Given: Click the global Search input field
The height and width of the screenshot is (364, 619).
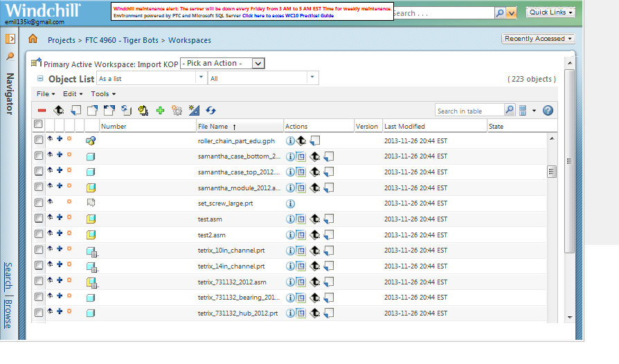Looking at the screenshot, I should pyautogui.click(x=444, y=13).
